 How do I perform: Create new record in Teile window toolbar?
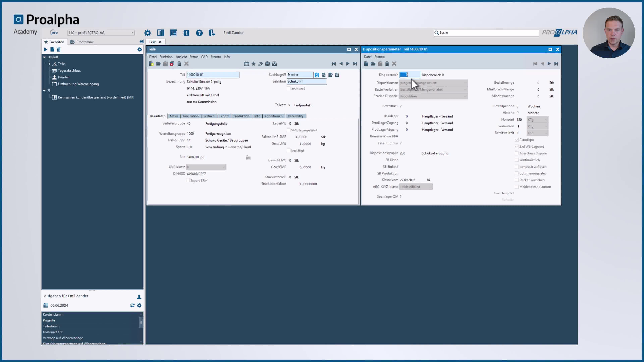click(x=151, y=64)
